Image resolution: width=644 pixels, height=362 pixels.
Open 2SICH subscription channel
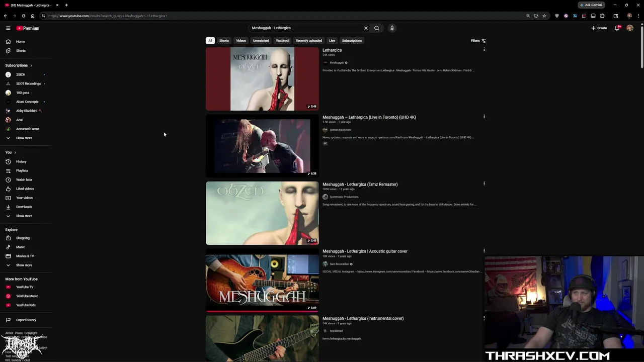tap(21, 74)
